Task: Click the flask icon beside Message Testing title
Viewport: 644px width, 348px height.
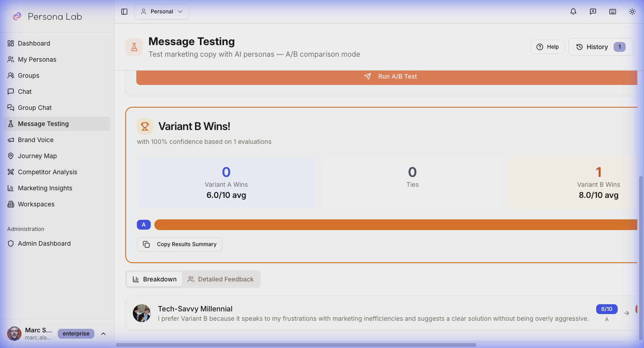Action: coord(134,47)
